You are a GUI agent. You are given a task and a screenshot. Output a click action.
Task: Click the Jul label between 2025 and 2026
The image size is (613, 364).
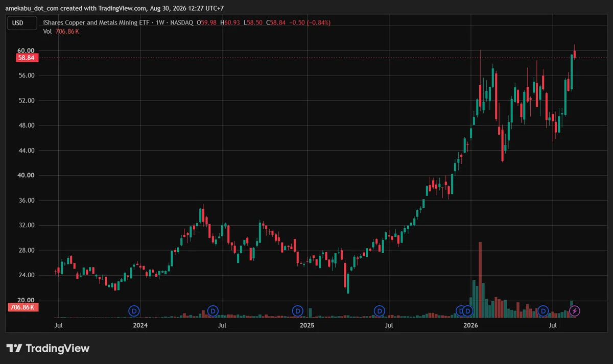[x=389, y=325]
